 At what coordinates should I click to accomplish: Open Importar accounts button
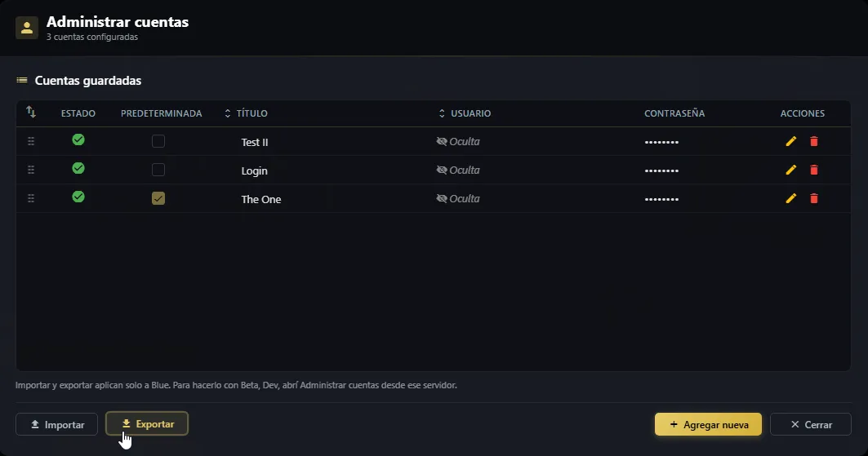pyautogui.click(x=57, y=424)
